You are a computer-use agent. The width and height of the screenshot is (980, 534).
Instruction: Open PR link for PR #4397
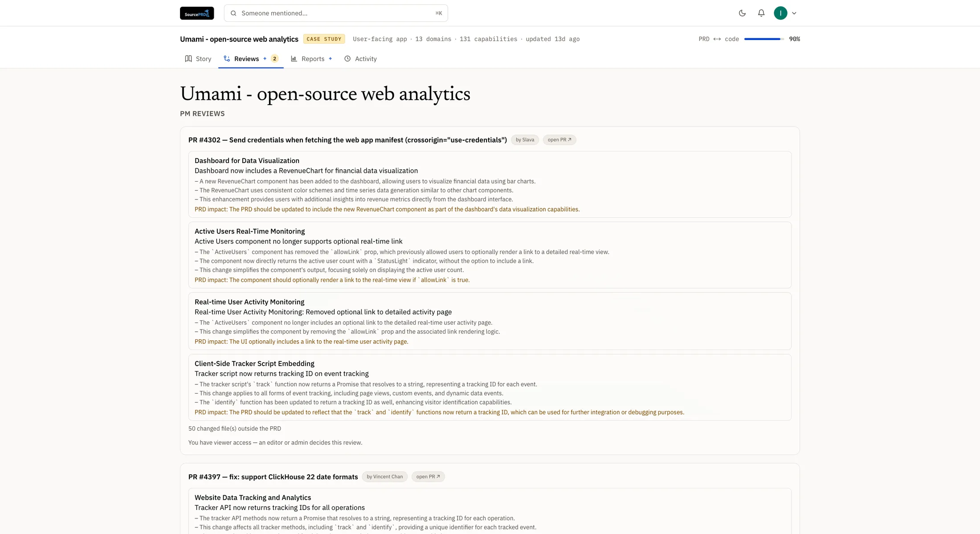[x=428, y=477]
